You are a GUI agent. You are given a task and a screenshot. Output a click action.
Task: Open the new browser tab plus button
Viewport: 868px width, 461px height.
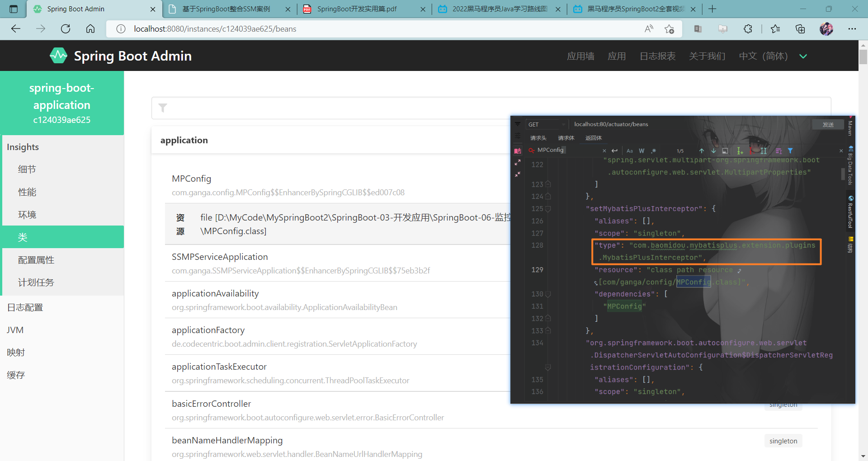(712, 9)
